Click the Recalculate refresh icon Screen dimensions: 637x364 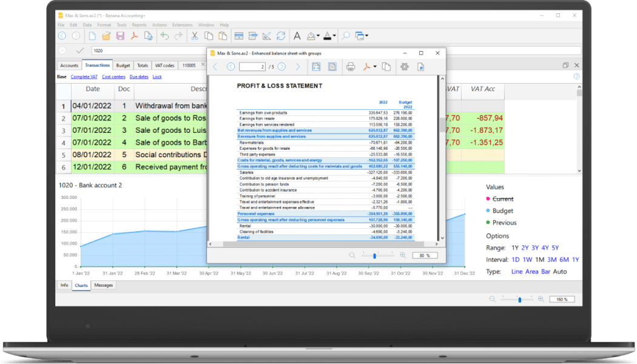pyautogui.click(x=281, y=36)
